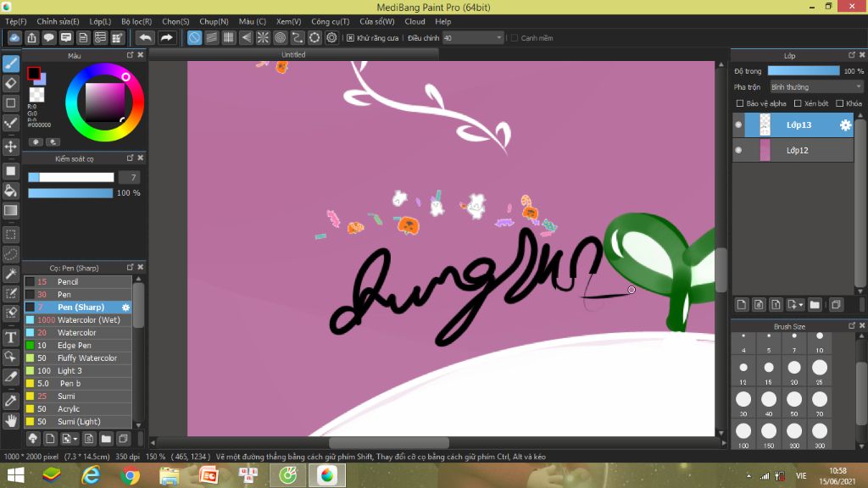Open File Explorer from taskbar
The width and height of the screenshot is (868, 488).
click(169, 475)
